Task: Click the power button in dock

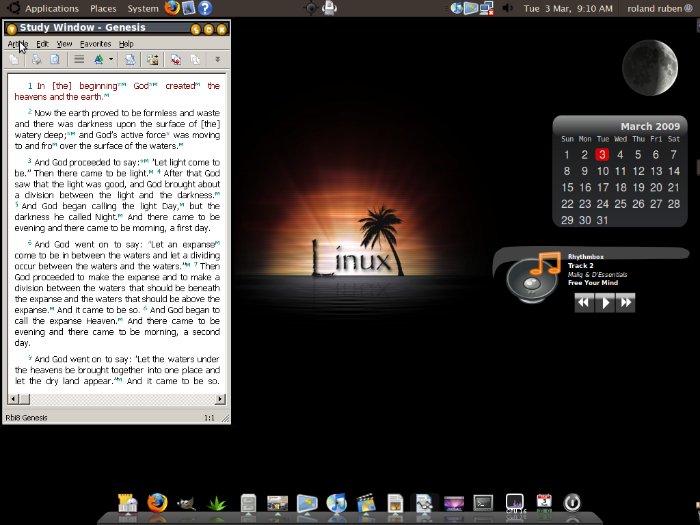Action: point(572,503)
